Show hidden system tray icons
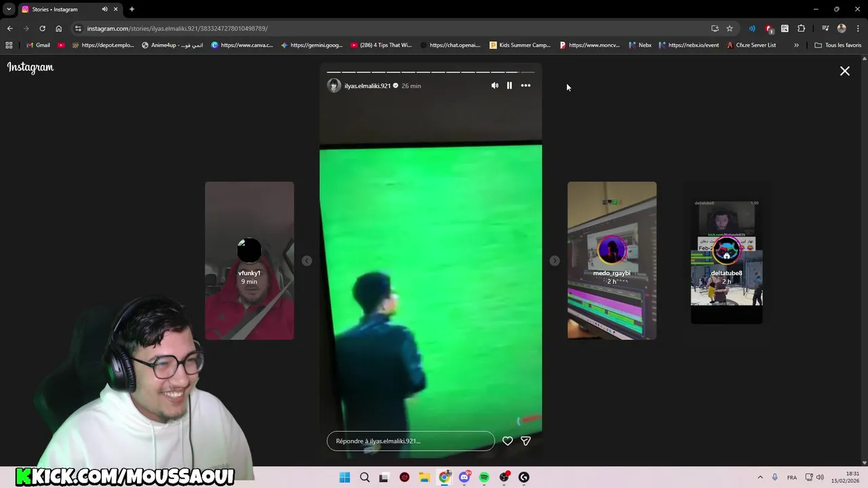 (760, 477)
